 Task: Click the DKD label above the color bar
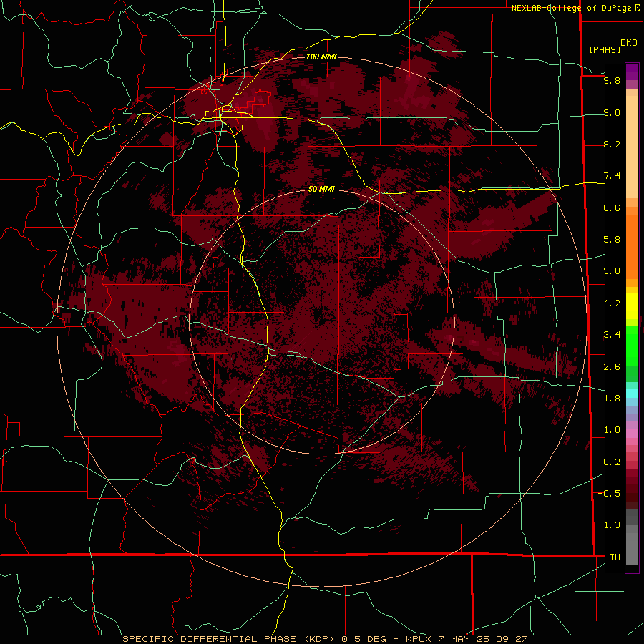628,42
